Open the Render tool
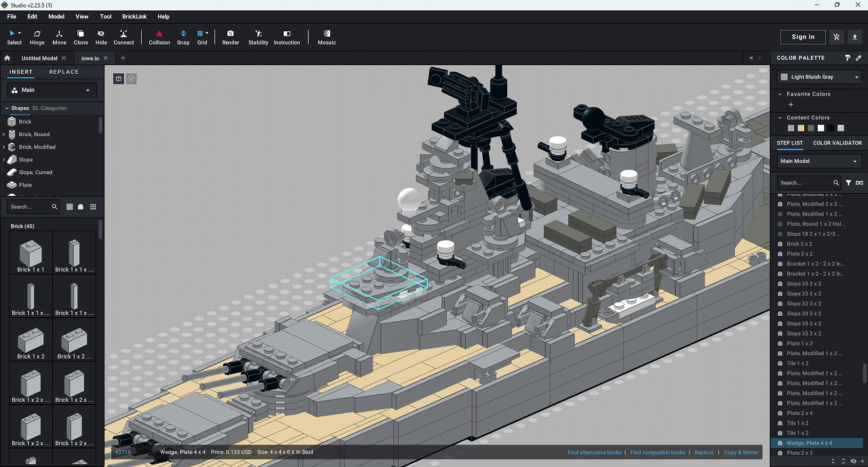The image size is (868, 467). tap(231, 37)
